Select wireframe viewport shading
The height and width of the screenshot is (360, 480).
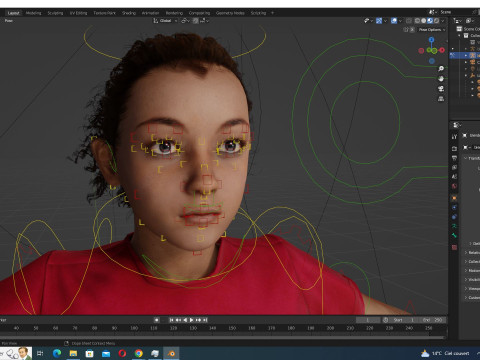pos(417,21)
